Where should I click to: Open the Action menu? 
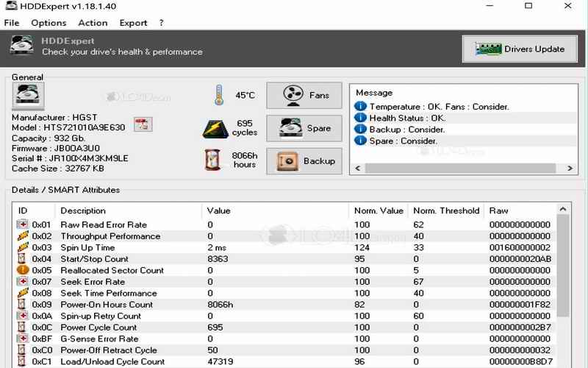[x=93, y=23]
